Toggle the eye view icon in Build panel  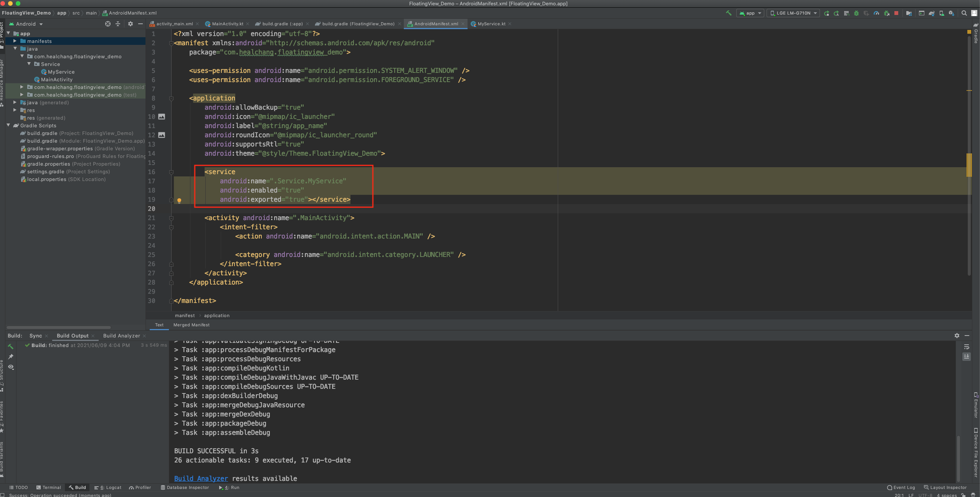coord(11,367)
